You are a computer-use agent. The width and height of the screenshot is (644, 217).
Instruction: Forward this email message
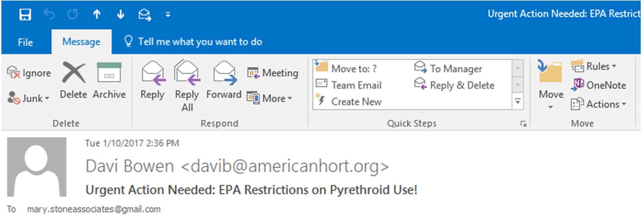click(x=224, y=80)
